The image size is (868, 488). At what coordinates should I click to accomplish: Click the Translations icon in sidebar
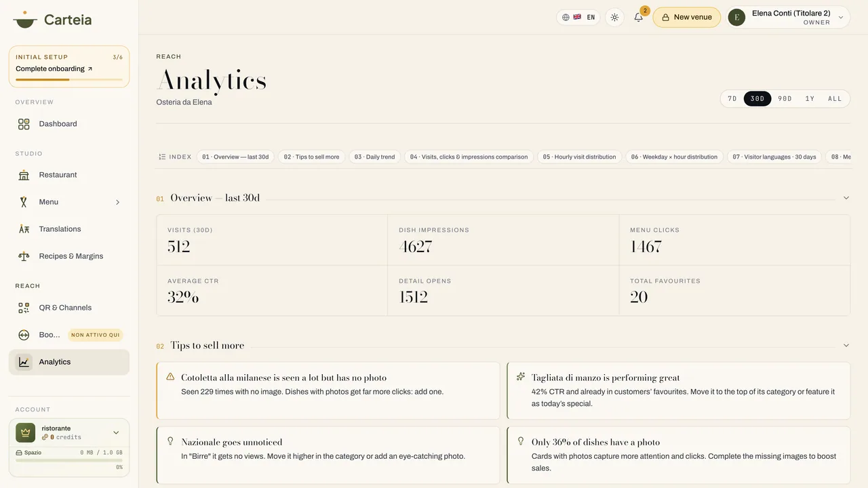pyautogui.click(x=24, y=229)
